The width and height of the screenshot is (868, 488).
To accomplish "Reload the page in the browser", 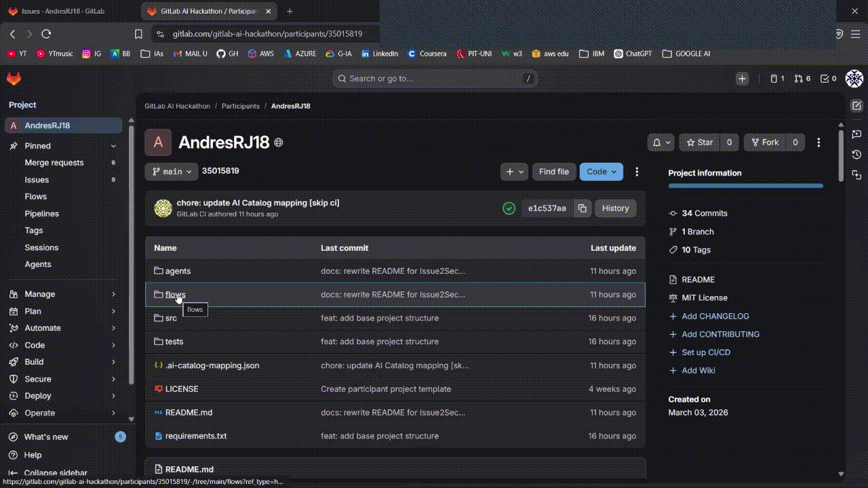I will pyautogui.click(x=46, y=33).
